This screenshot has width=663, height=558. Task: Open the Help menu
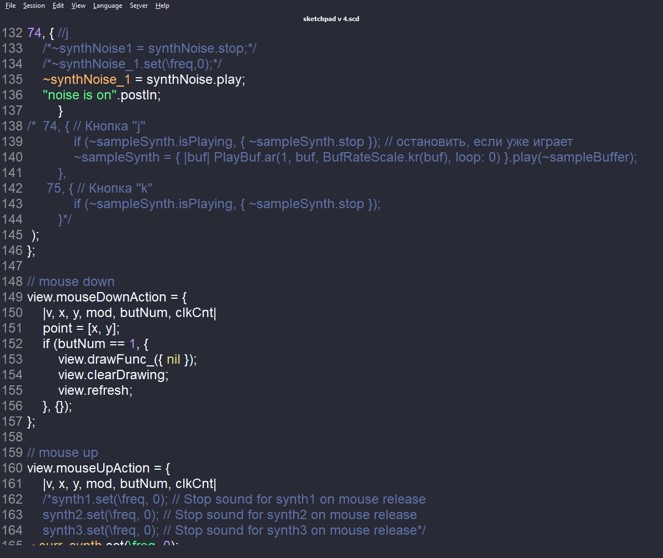pos(162,5)
